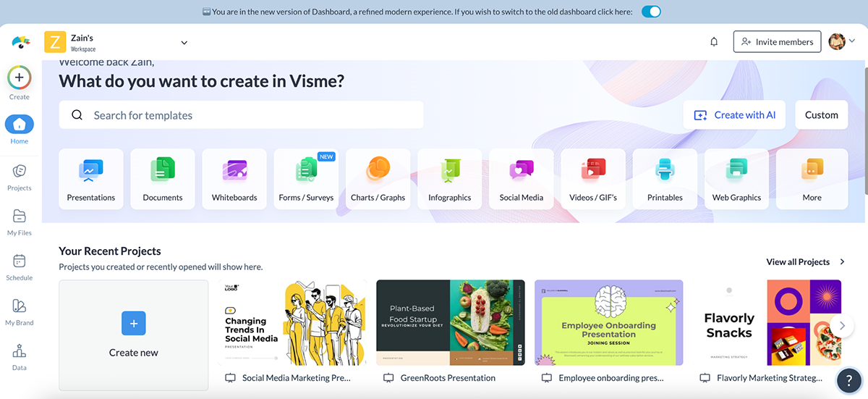Screen dimensions: 868x399
Task: Click the next arrow in recent projects
Action: point(842,325)
